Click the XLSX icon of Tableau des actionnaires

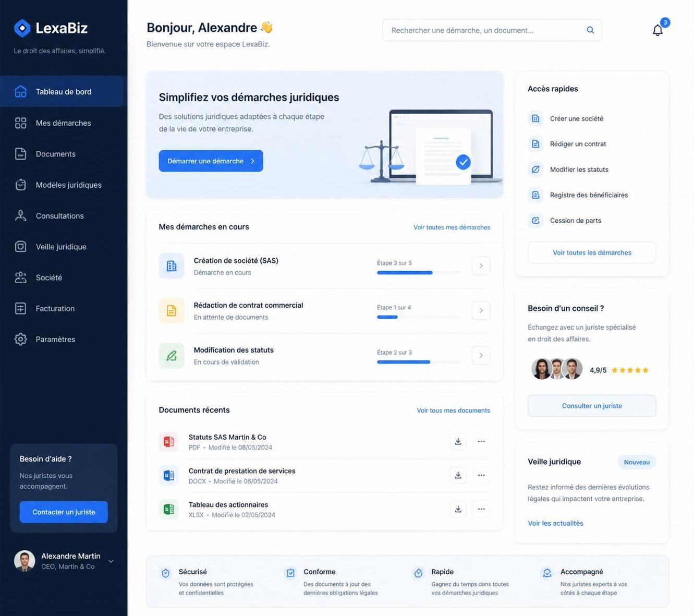[x=169, y=509]
